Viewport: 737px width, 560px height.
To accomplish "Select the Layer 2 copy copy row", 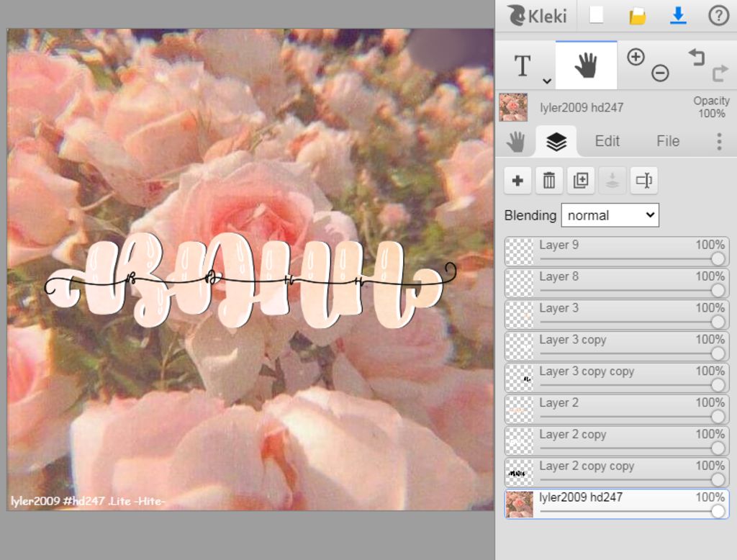I will pyautogui.click(x=616, y=472).
